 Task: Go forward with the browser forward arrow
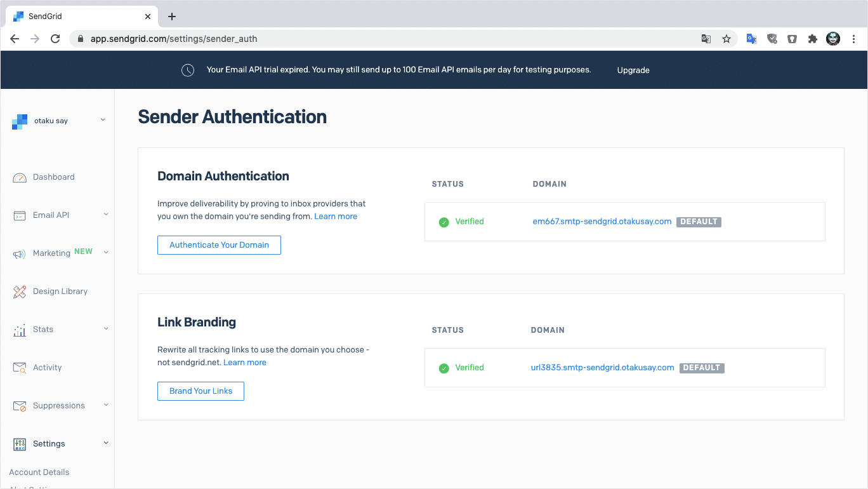[35, 39]
